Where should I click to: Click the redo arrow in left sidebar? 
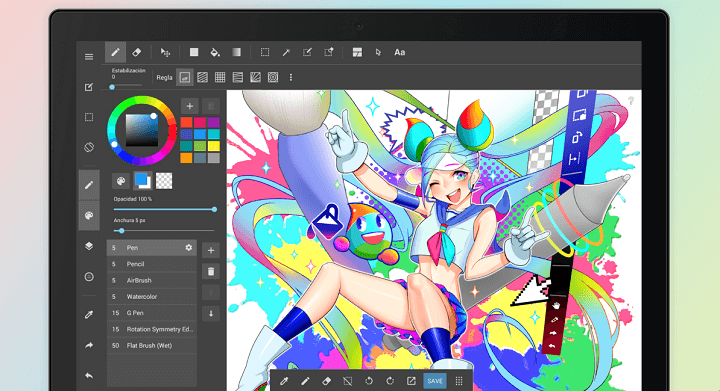(89, 345)
